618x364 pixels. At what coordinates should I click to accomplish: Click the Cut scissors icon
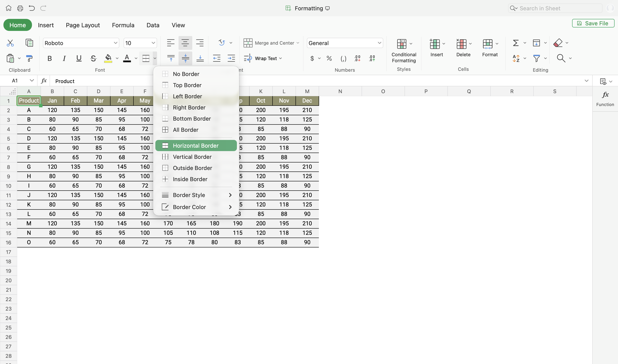click(10, 43)
